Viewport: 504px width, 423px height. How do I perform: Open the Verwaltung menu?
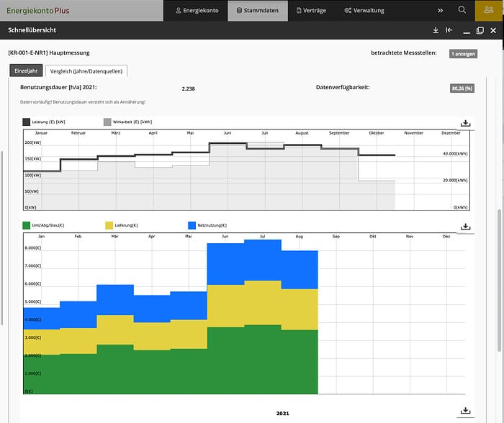[x=364, y=10]
